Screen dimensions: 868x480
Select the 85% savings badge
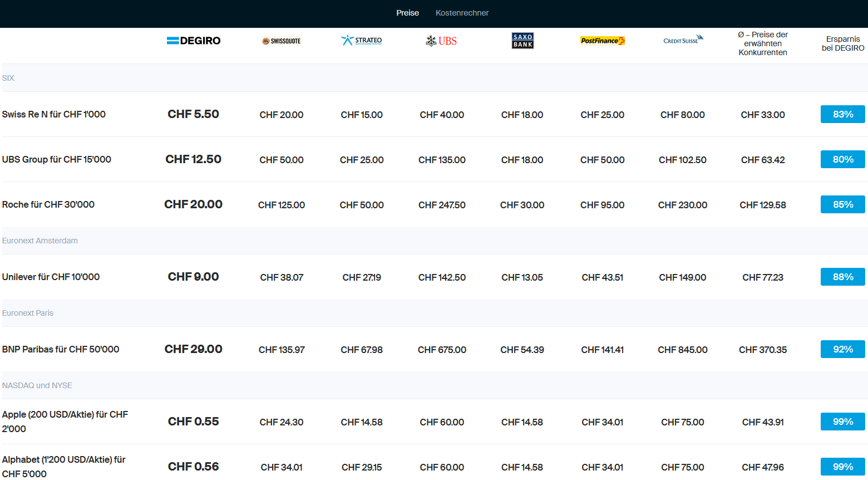pos(843,204)
